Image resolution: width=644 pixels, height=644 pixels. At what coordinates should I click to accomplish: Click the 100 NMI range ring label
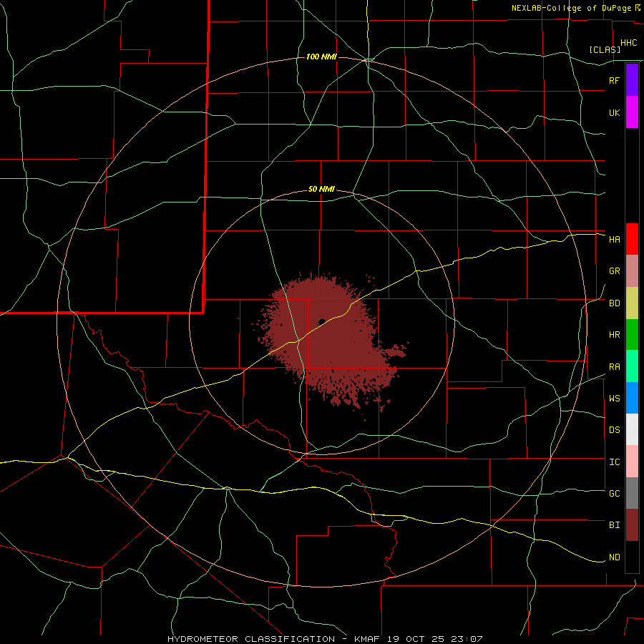pos(321,57)
